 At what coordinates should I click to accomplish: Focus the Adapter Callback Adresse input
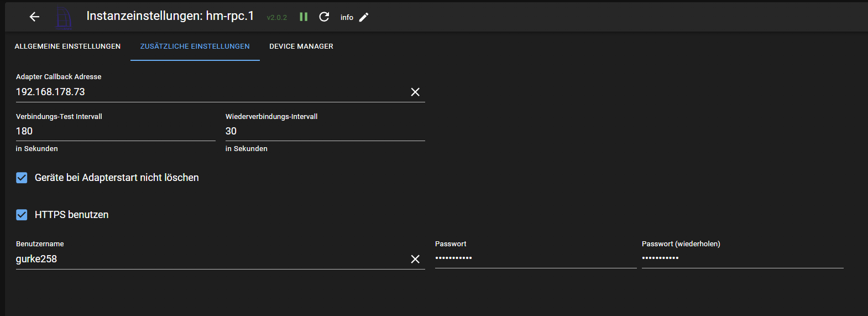(x=210, y=92)
